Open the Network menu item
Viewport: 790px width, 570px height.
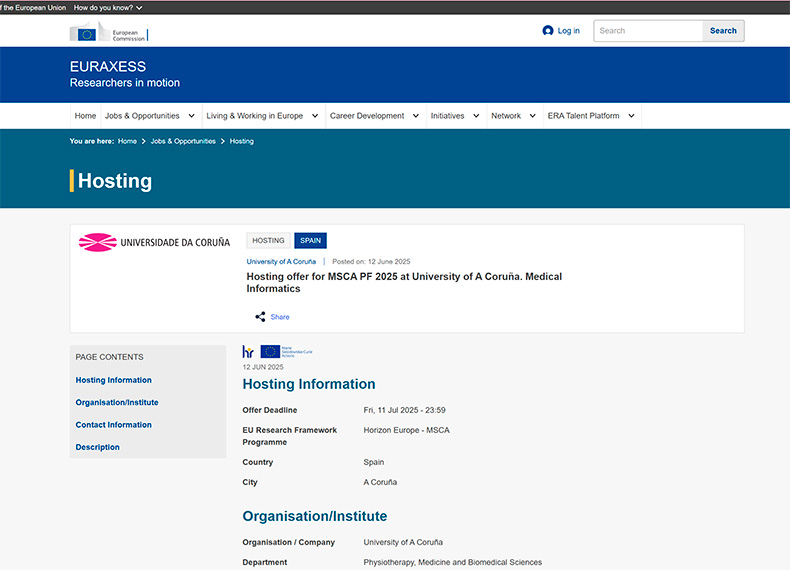pos(506,116)
